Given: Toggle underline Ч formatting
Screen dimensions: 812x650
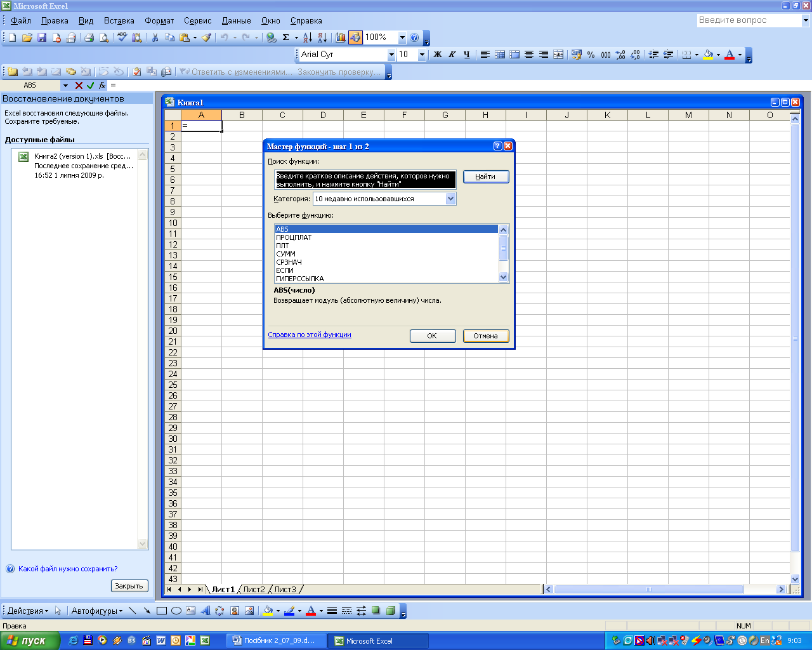Looking at the screenshot, I should pyautogui.click(x=467, y=55).
